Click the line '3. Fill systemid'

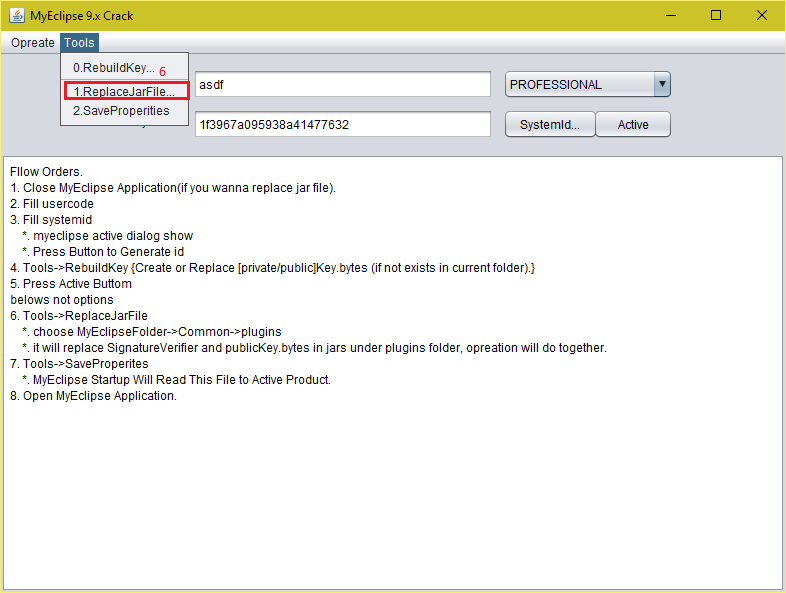(x=51, y=220)
